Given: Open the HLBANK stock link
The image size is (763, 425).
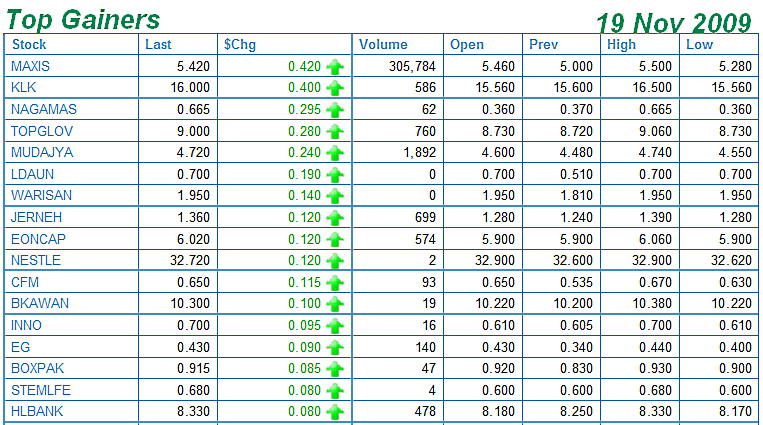Looking at the screenshot, I should (x=37, y=411).
